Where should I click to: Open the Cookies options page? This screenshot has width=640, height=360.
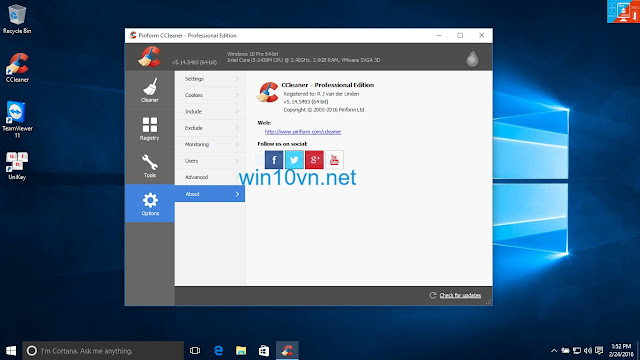(x=210, y=95)
